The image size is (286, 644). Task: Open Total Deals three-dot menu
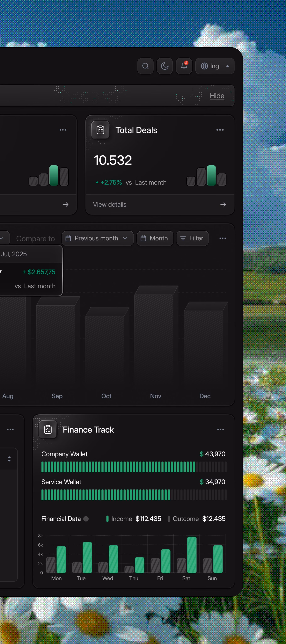220,130
